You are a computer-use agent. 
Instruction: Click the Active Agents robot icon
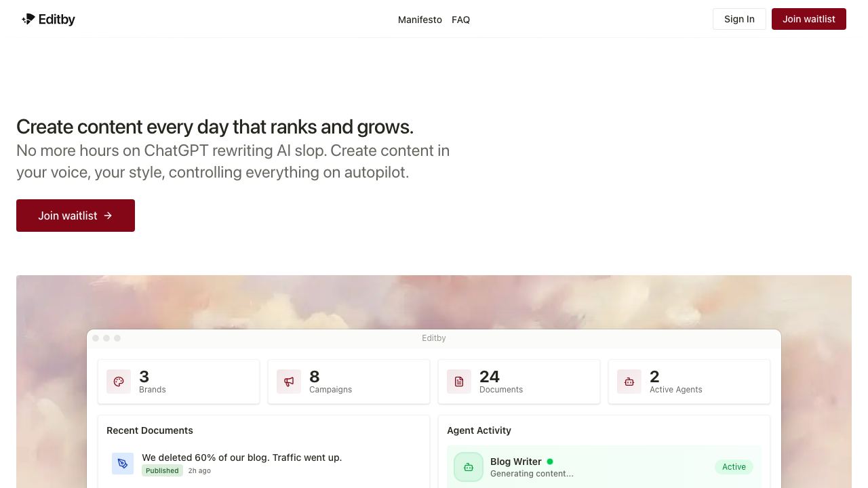click(629, 382)
